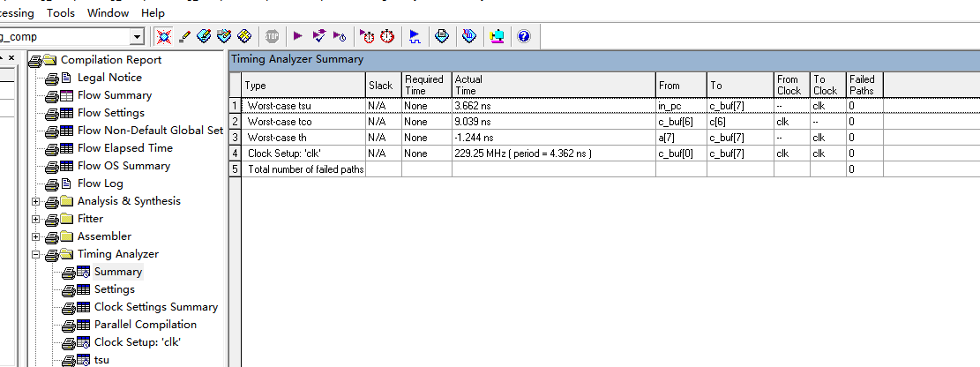Screen dimensions: 980x367
Task: Expand the Analysis & Synthesis folder
Action: [35, 201]
